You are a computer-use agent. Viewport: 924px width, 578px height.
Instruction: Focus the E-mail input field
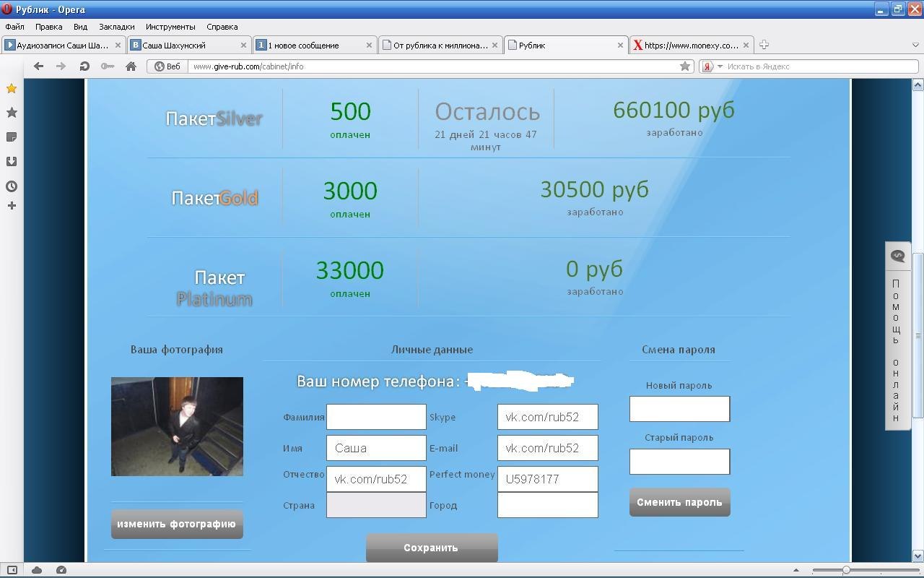pyautogui.click(x=548, y=448)
